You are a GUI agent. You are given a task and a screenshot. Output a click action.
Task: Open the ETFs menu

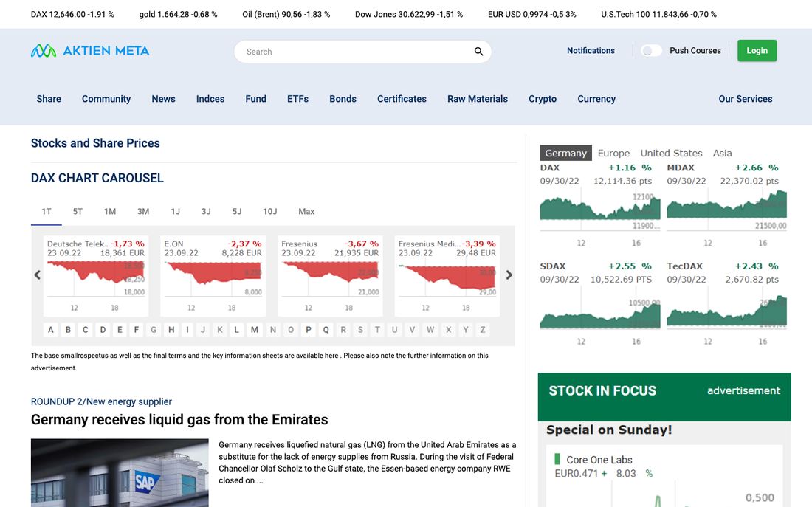[x=297, y=99]
